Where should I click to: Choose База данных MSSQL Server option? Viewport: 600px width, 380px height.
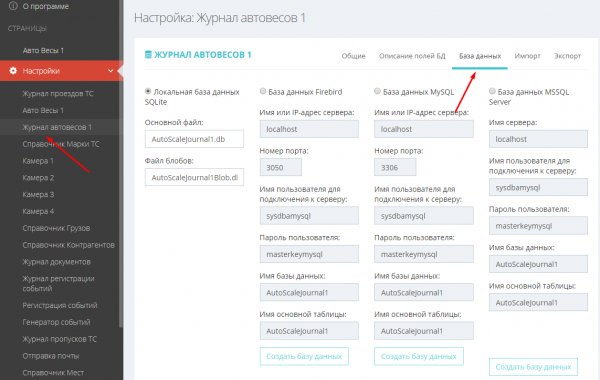[492, 91]
